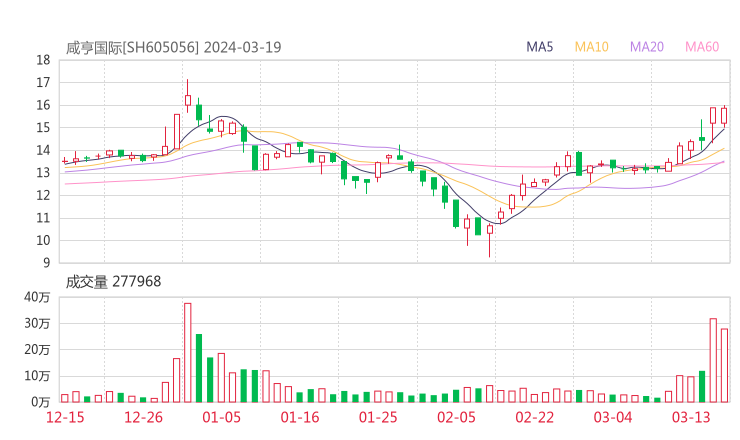Image resolution: width=740 pixels, height=440 pixels.
Task: Click the 12-15 date label
Action: click(65, 417)
